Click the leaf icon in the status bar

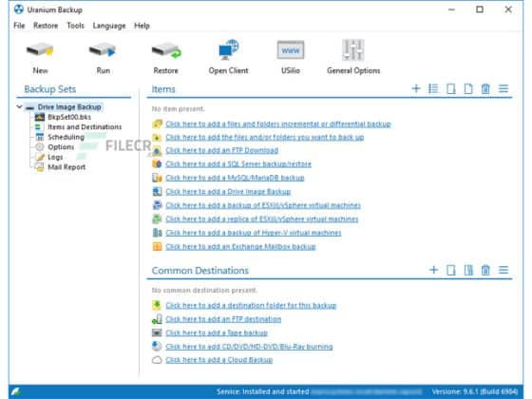[15, 391]
